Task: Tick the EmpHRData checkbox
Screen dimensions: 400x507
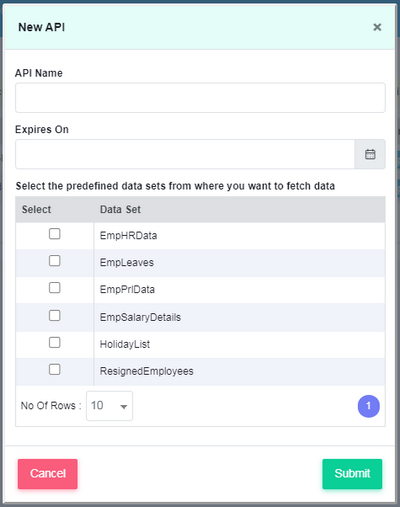Action: [55, 234]
